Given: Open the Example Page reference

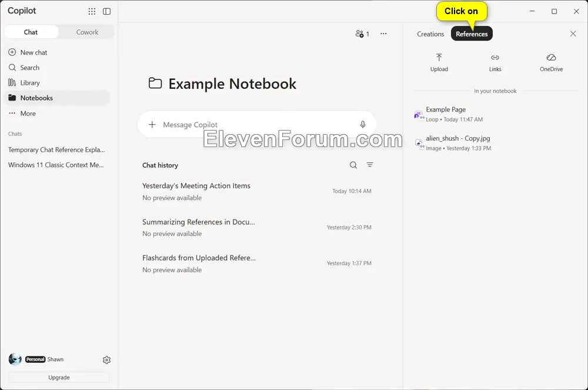Looking at the screenshot, I should click(x=495, y=114).
